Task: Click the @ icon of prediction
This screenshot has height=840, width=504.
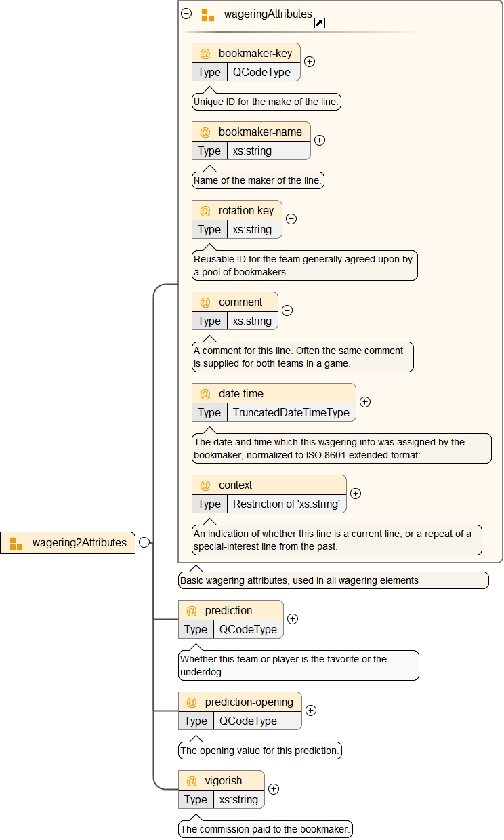Action: [x=192, y=611]
